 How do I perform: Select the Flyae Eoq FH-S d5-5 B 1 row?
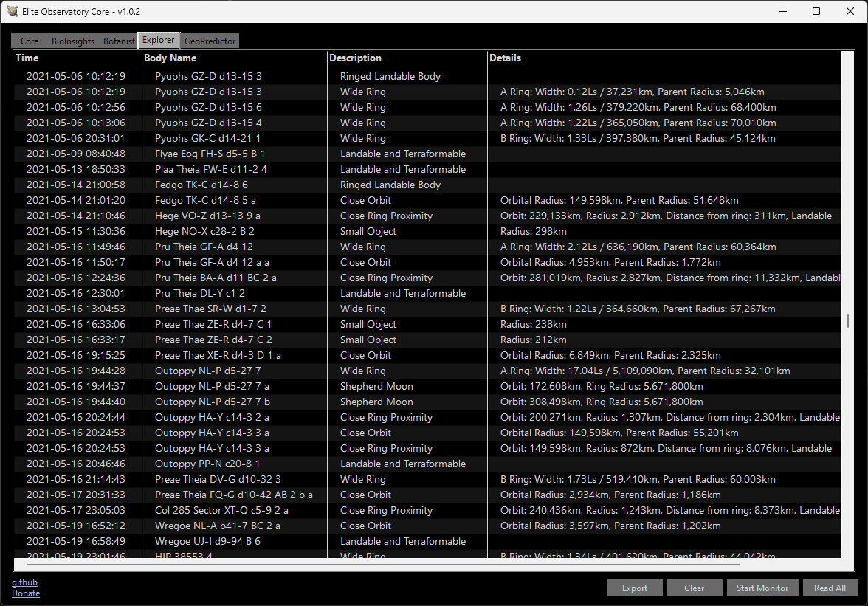tap(210, 154)
